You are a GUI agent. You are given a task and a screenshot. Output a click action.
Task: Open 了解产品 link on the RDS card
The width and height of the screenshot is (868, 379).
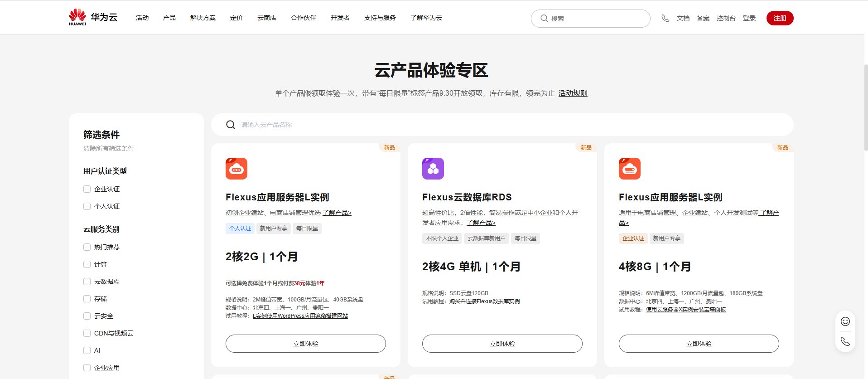481,223
